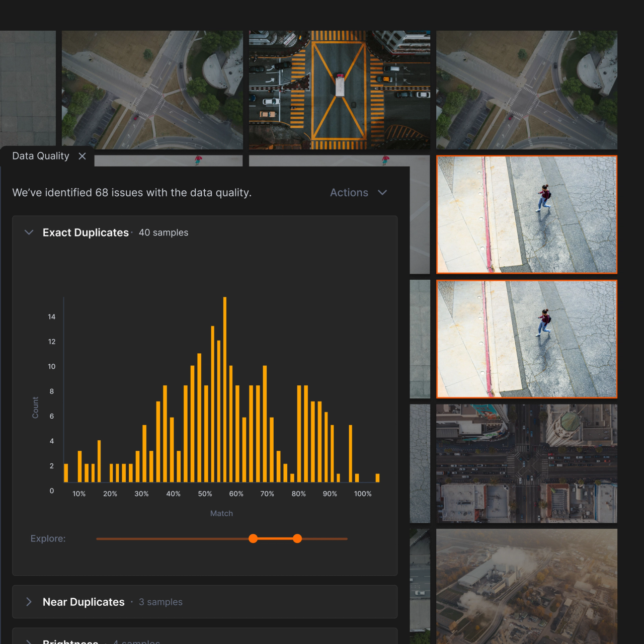Open the top-left park intersection thumbnail

tap(152, 90)
